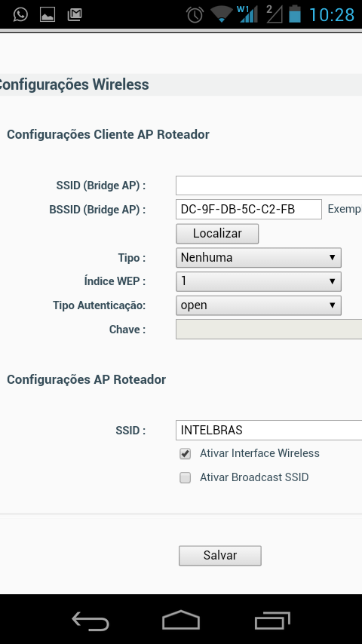
Task: Tap the Android back navigation icon
Action: coord(90,621)
